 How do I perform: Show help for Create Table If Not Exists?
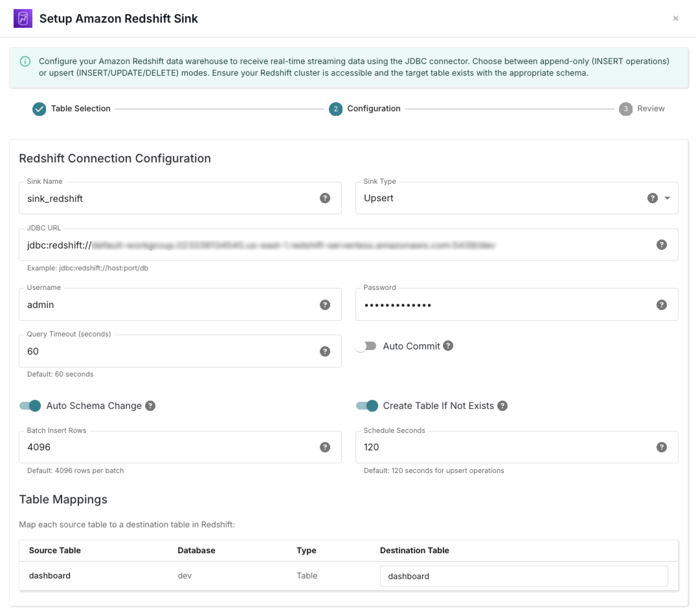click(502, 406)
